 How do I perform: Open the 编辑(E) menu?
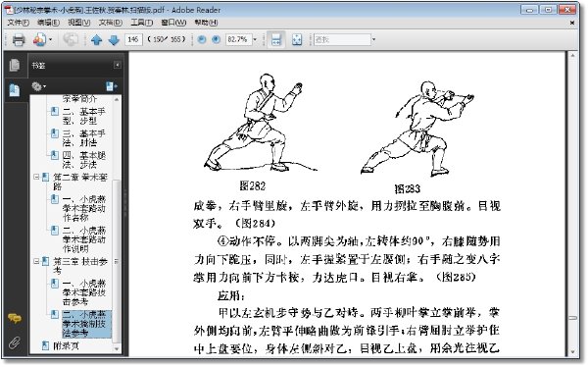(48, 23)
